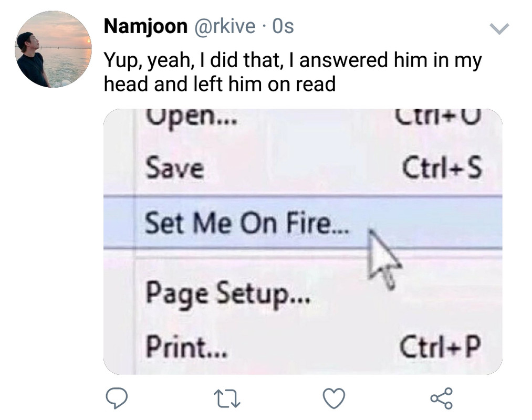Select the Save menu entry
This screenshot has height=420, width=532.
click(175, 168)
